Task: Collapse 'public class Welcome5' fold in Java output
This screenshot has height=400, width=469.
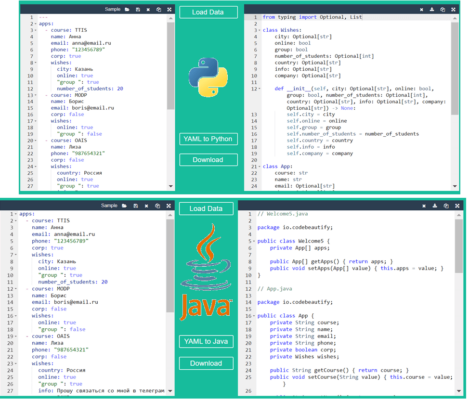Action: 254,241
